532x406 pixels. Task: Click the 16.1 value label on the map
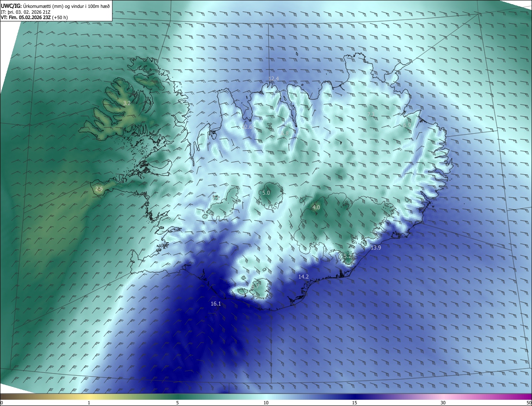pyautogui.click(x=216, y=304)
